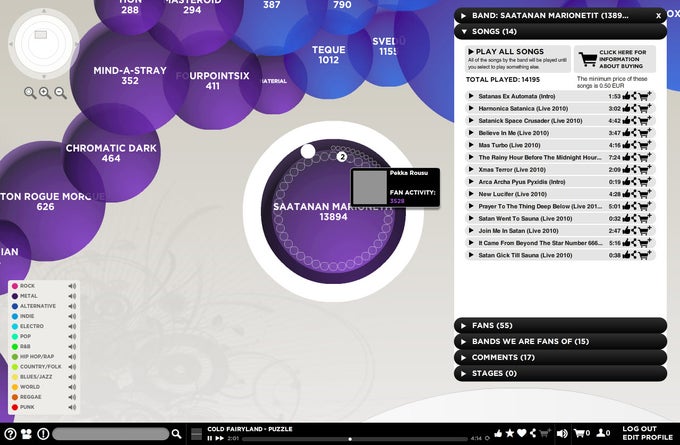Expand the BANDS WE ARE FANS OF section
Viewport: 680px width, 445px height.
tap(560, 341)
